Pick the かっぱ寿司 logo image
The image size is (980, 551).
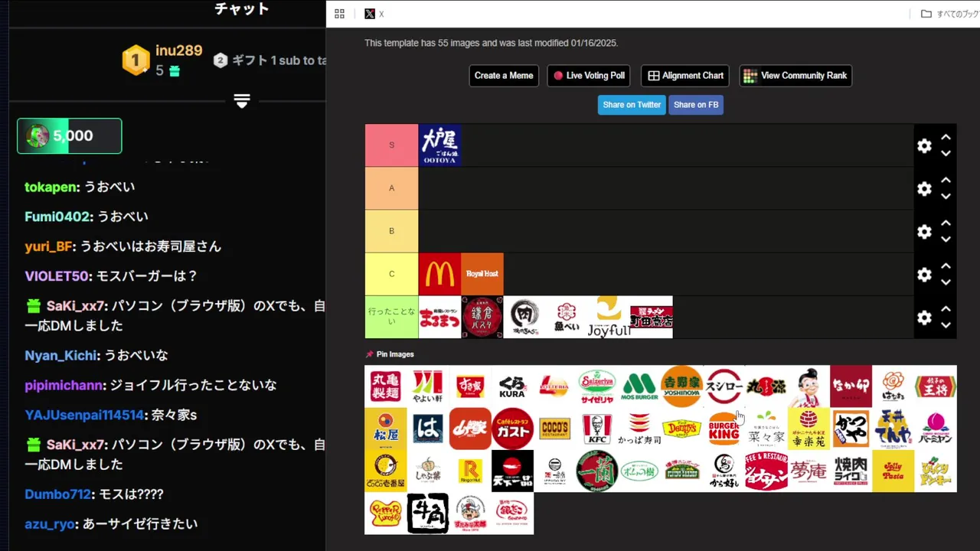coord(639,429)
